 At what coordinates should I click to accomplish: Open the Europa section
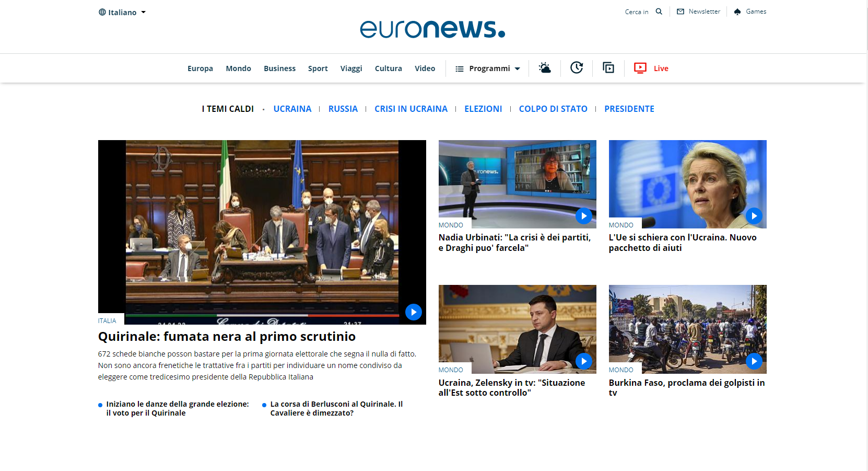201,68
